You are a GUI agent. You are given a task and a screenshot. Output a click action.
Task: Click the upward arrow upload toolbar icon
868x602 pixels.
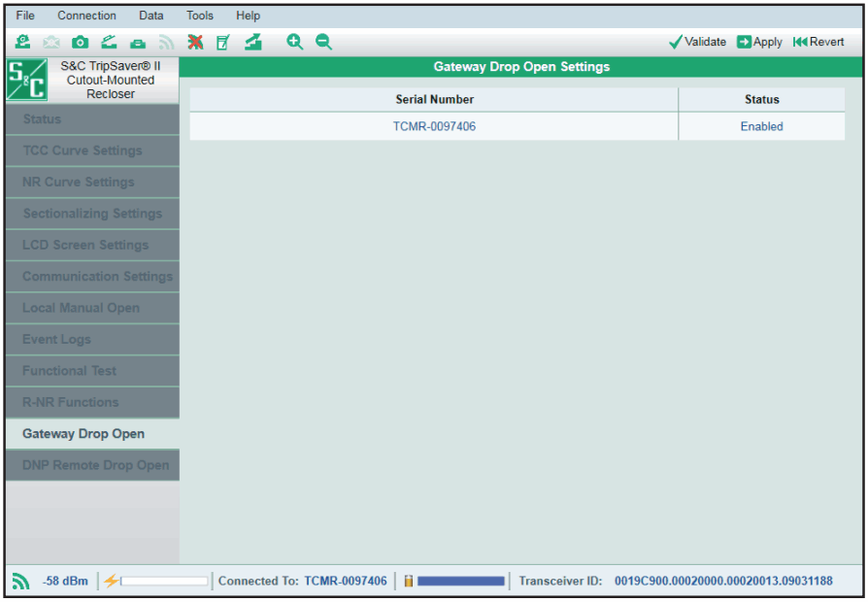click(x=253, y=42)
